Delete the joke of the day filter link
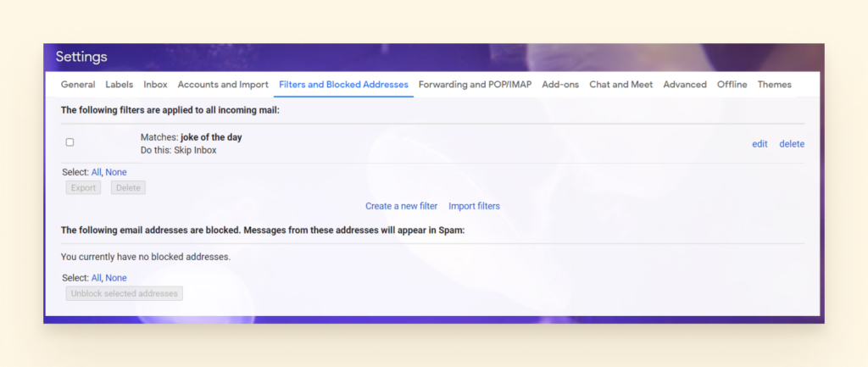868x367 pixels. (792, 144)
